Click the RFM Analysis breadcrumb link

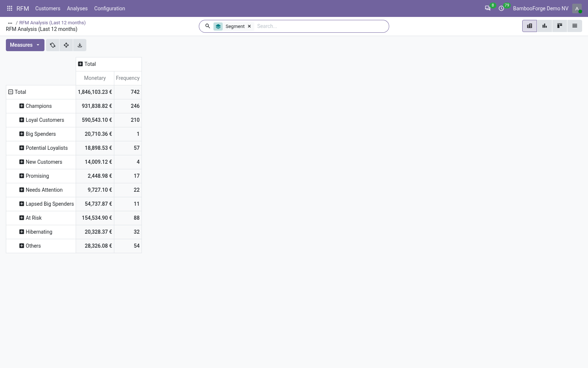(53, 22)
